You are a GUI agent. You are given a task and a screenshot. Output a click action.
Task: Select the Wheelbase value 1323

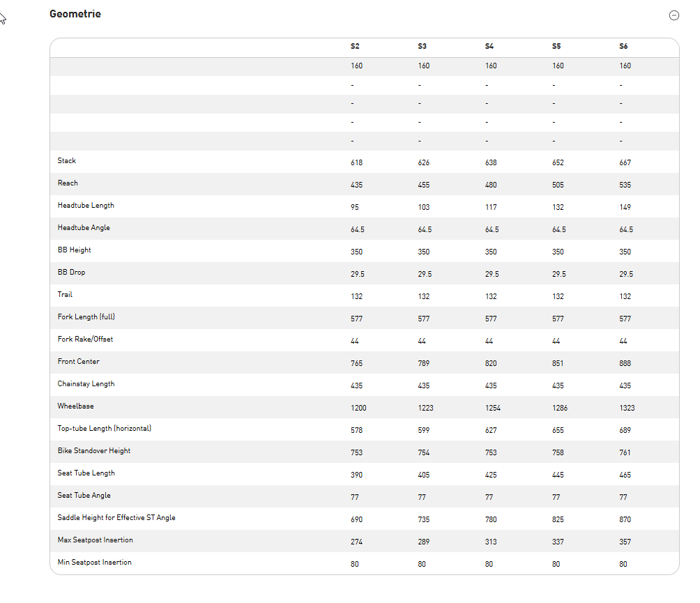tap(627, 409)
